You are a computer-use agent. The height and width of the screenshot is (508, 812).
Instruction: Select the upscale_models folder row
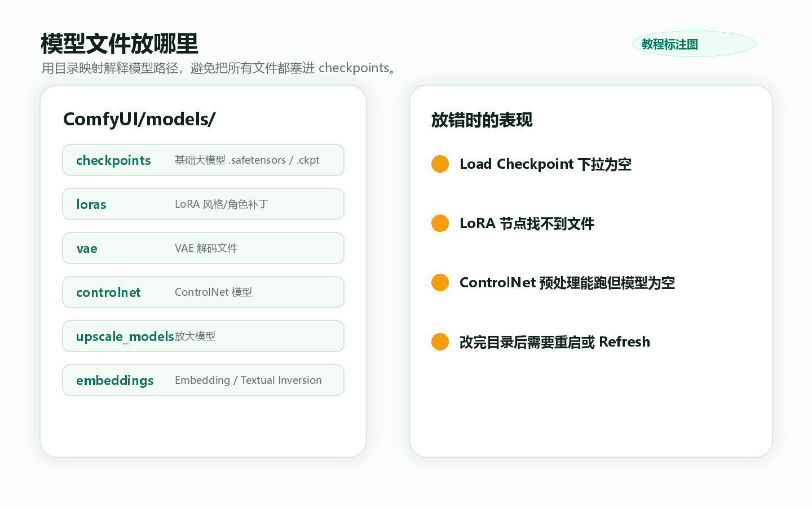pos(203,336)
